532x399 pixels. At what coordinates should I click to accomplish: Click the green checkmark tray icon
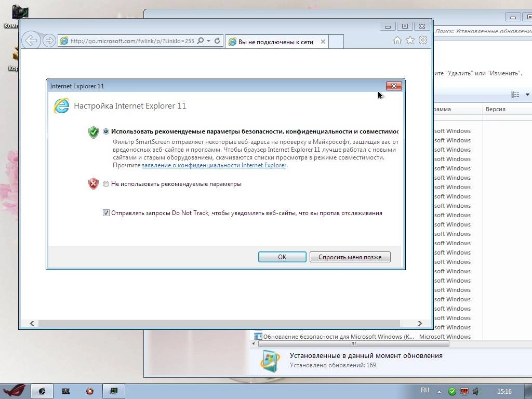click(x=452, y=392)
